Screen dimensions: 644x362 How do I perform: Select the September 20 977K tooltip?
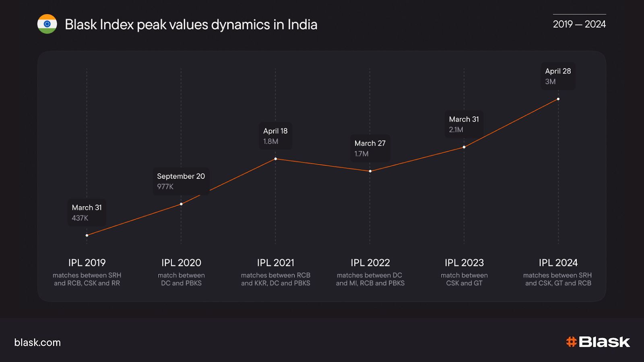181,181
